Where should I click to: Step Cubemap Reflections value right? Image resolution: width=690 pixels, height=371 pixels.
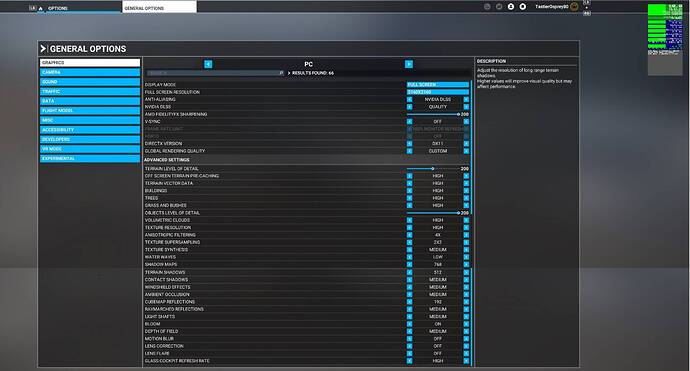tap(466, 302)
